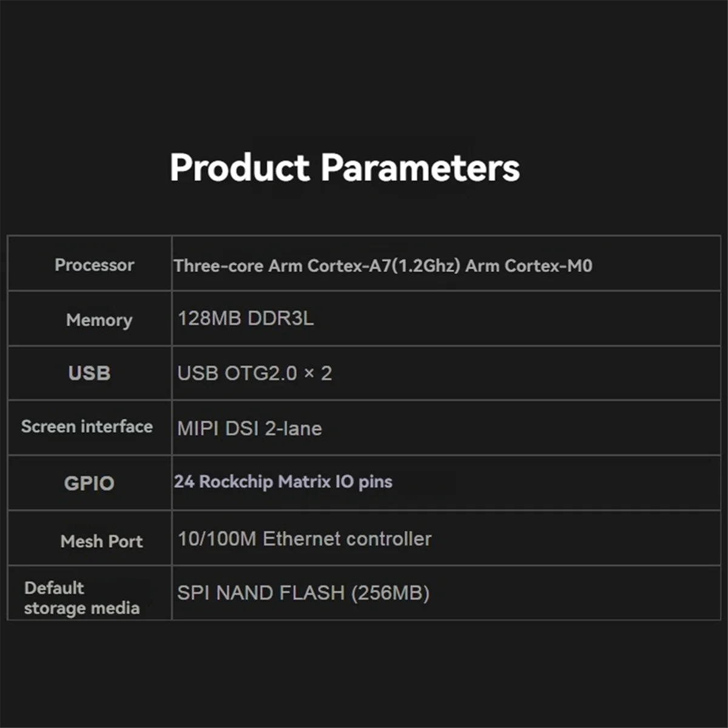Click (256MB) in the storage row

390,593
